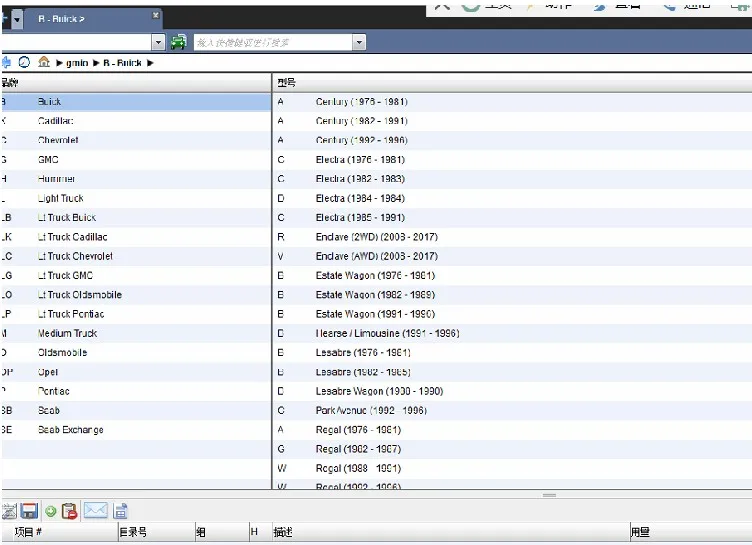The height and width of the screenshot is (545, 752).
Task: Click the 用量 column header
Action: click(x=691, y=532)
